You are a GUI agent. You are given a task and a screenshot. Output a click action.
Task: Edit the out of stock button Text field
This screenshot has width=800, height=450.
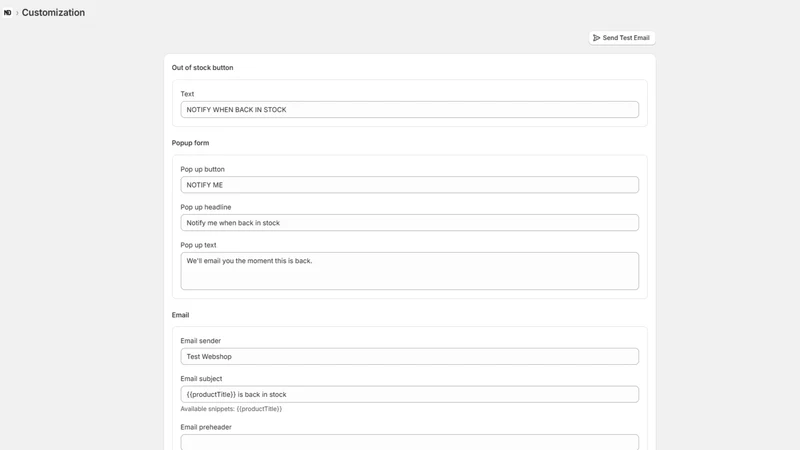coord(409,110)
